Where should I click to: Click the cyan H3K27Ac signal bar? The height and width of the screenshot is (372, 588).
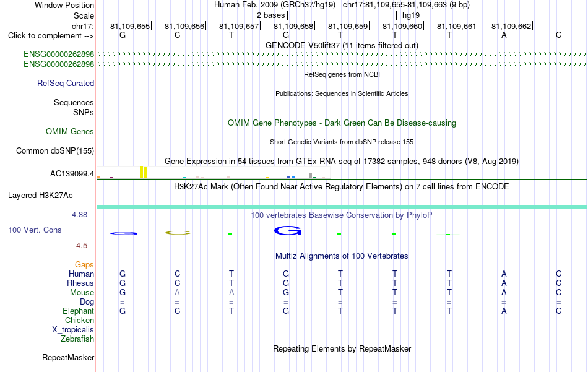pyautogui.click(x=342, y=207)
